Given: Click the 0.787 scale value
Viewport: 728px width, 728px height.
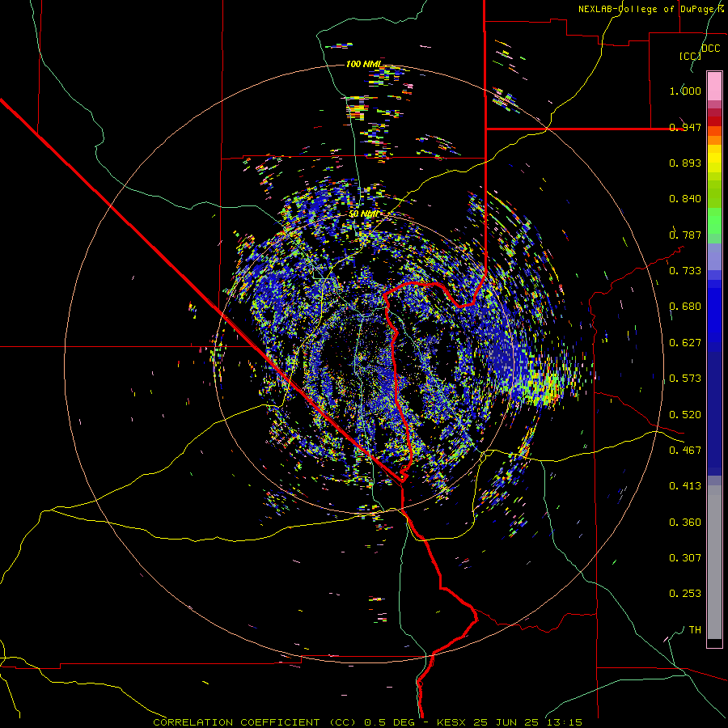Looking at the screenshot, I should [x=685, y=235].
